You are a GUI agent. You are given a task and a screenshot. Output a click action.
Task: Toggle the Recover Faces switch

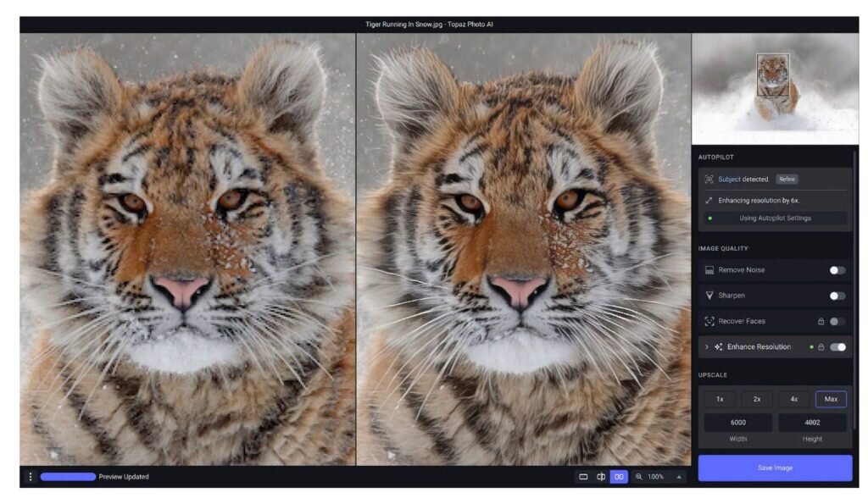(837, 321)
